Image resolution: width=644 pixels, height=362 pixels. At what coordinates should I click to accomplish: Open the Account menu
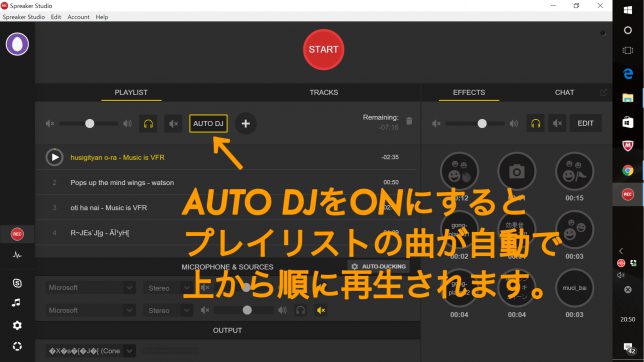pos(78,17)
